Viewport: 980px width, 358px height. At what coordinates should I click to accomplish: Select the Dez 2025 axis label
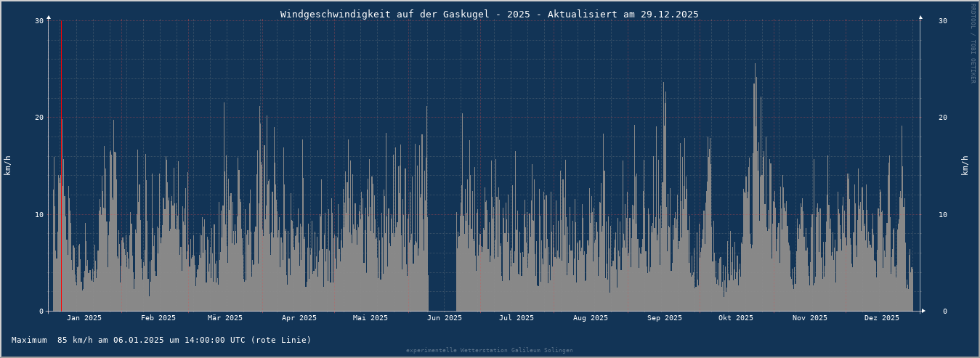(881, 318)
